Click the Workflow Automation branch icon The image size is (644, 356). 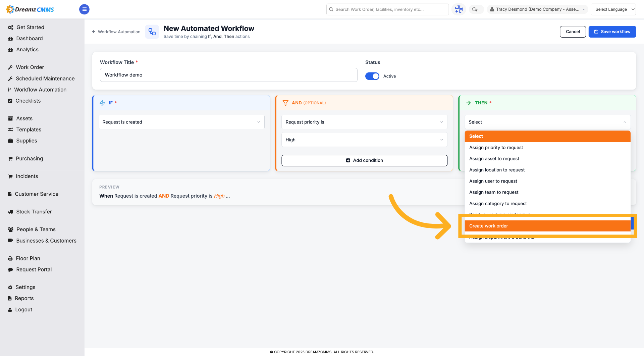coord(9,90)
